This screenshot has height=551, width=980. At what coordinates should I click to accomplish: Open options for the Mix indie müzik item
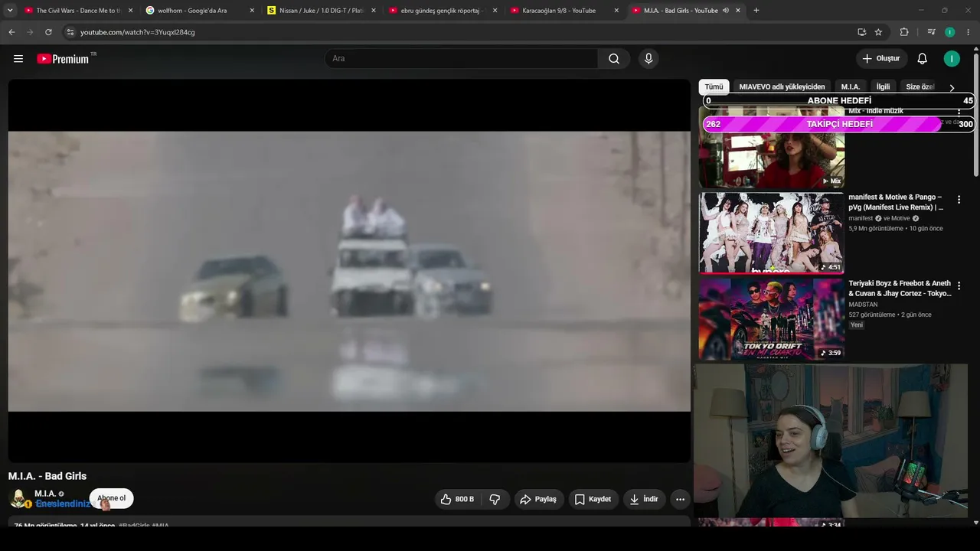[959, 112]
